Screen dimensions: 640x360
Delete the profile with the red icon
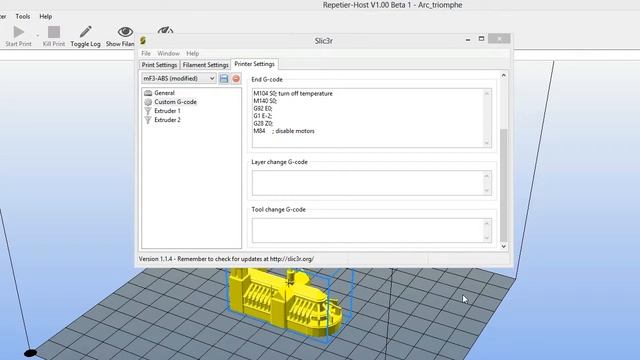(x=236, y=78)
